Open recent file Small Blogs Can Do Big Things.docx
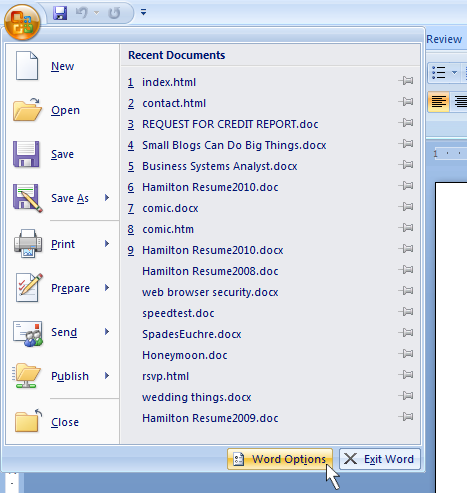Screen dimensions: 467x493 tap(234, 145)
